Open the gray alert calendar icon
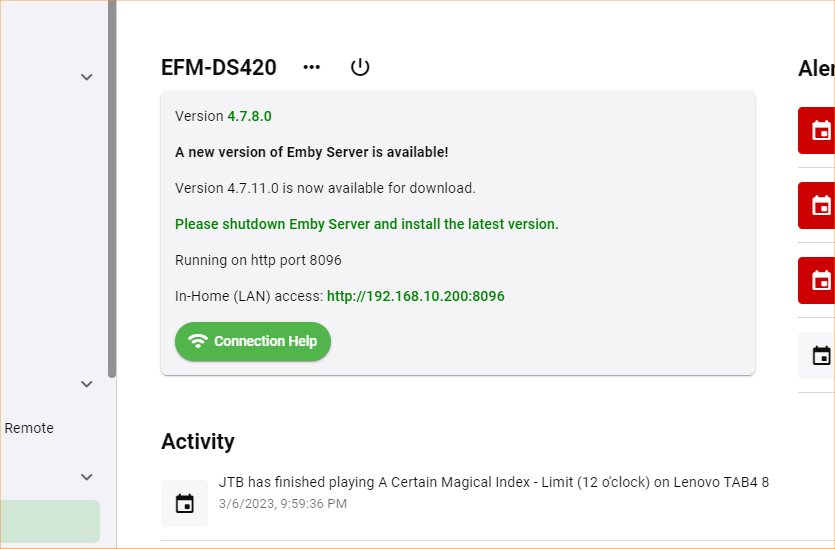The image size is (835, 549). tap(820, 355)
